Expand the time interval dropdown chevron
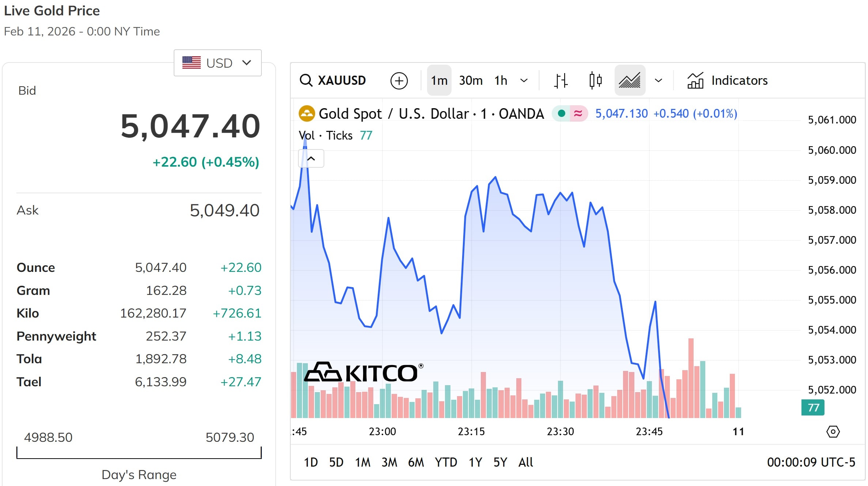This screenshot has height=486, width=868. pyautogui.click(x=524, y=80)
